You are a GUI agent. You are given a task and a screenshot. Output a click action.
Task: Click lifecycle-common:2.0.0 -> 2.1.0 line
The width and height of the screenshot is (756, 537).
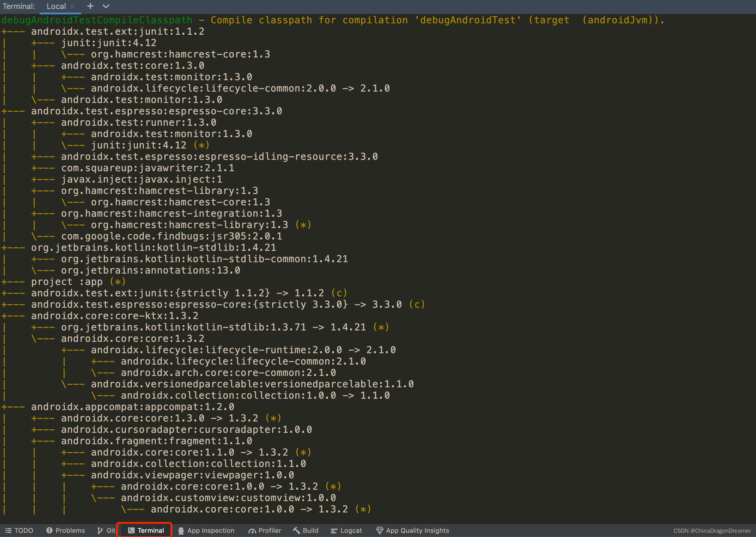(240, 88)
